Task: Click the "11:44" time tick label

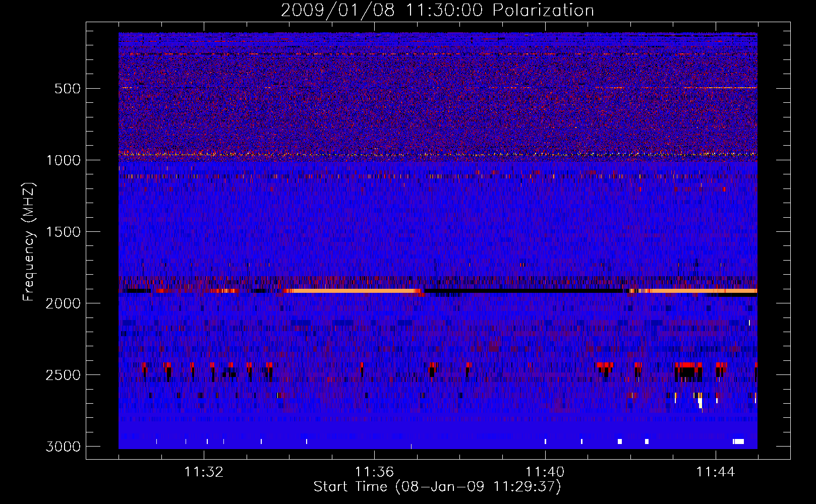Action: [716, 472]
